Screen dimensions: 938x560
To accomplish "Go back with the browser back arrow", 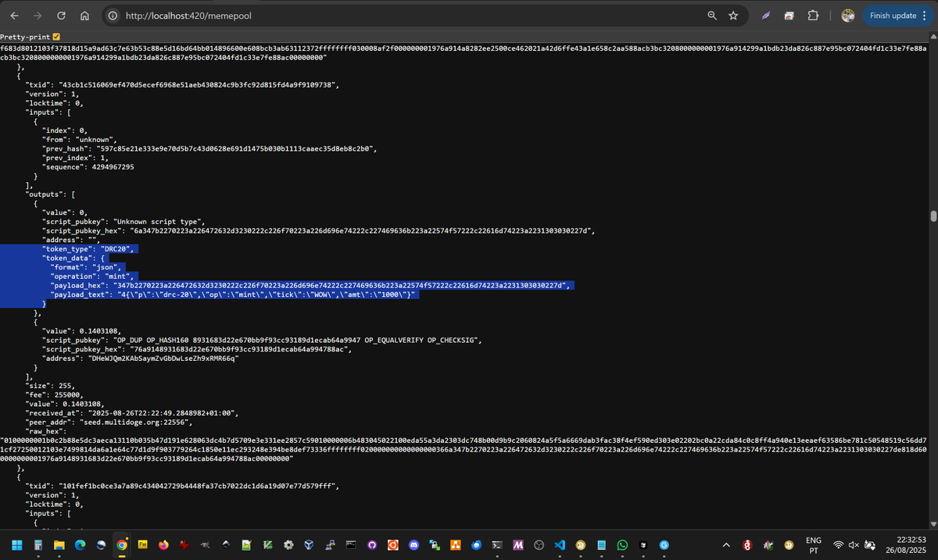I will (15, 16).
